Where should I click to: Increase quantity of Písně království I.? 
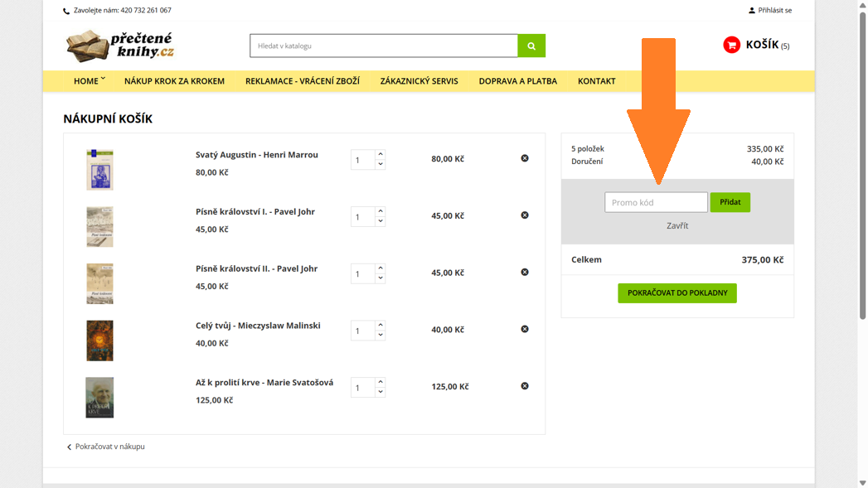[381, 211]
